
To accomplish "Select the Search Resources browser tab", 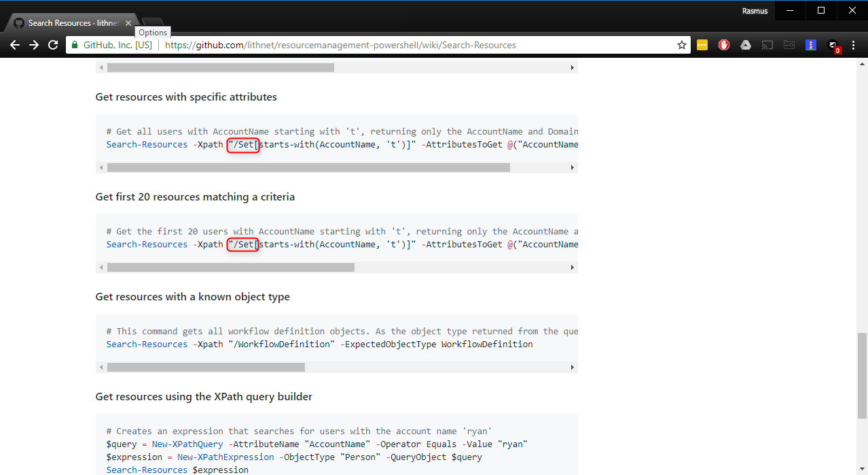I will (68, 22).
